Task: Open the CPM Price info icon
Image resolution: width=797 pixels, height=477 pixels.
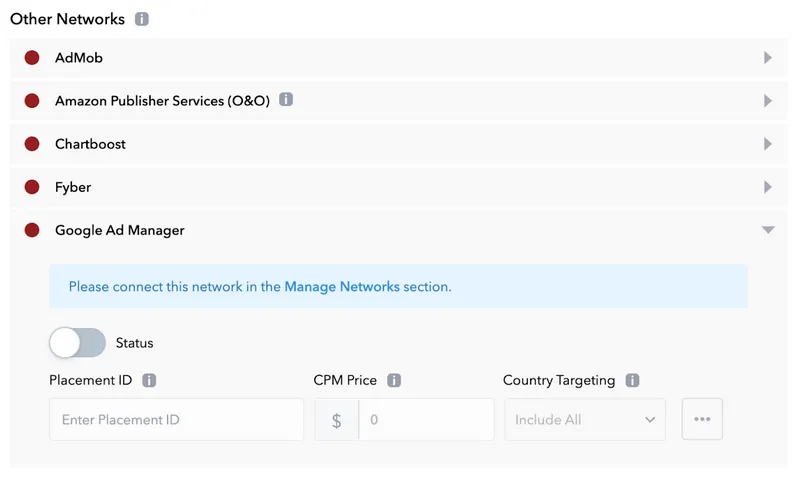Action: point(394,380)
